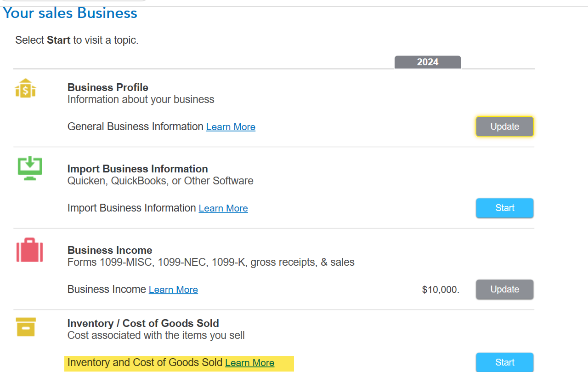The width and height of the screenshot is (588, 372).
Task: Click the Import Business Information monitor icon
Action: [30, 169]
